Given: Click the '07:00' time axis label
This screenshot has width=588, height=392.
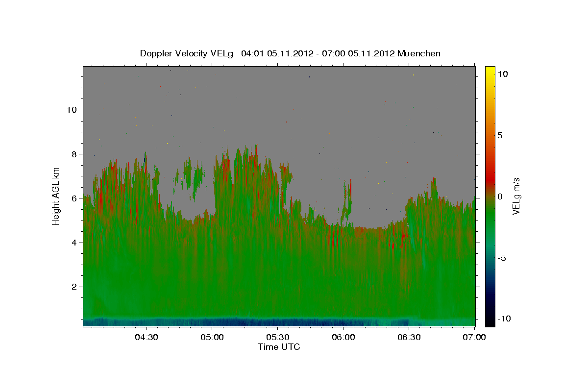Looking at the screenshot, I should tap(475, 337).
